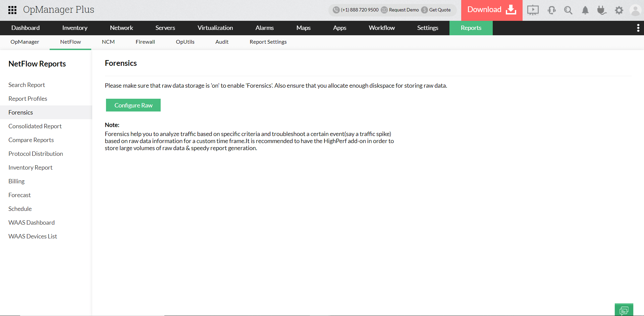Click the OpManager Plus logo title
The height and width of the screenshot is (316, 644).
point(59,10)
